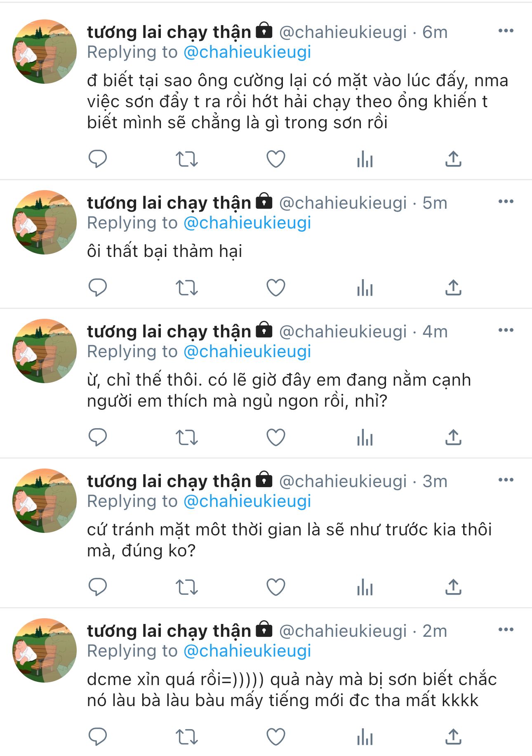Viewport: 532px width, 756px height.
Task: Like the 'ôi thất bại thảm hại' tweet
Action: tap(276, 288)
